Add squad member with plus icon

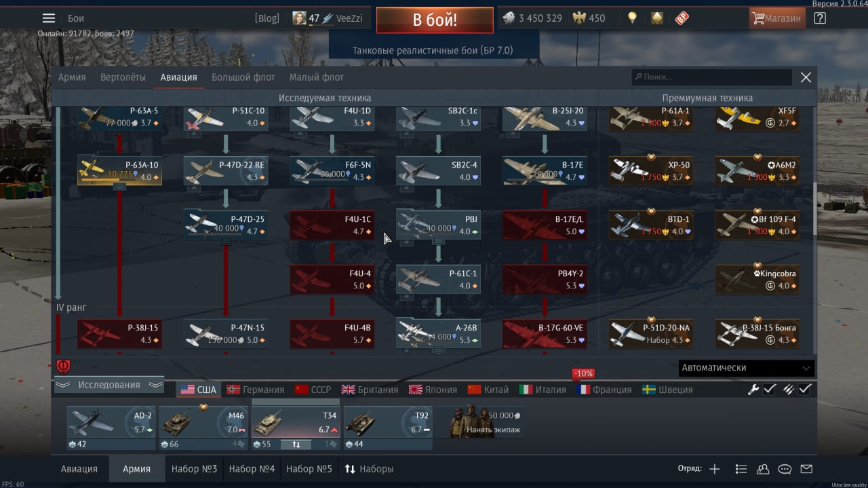click(715, 469)
